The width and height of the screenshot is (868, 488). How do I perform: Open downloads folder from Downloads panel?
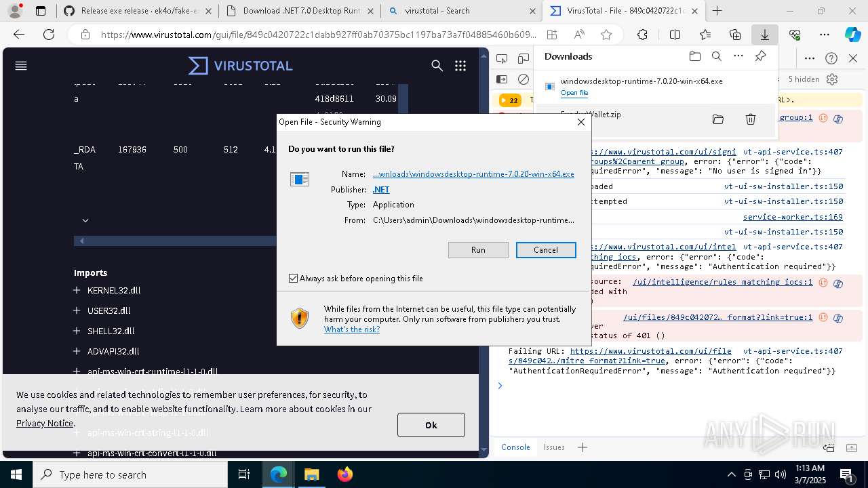click(694, 56)
